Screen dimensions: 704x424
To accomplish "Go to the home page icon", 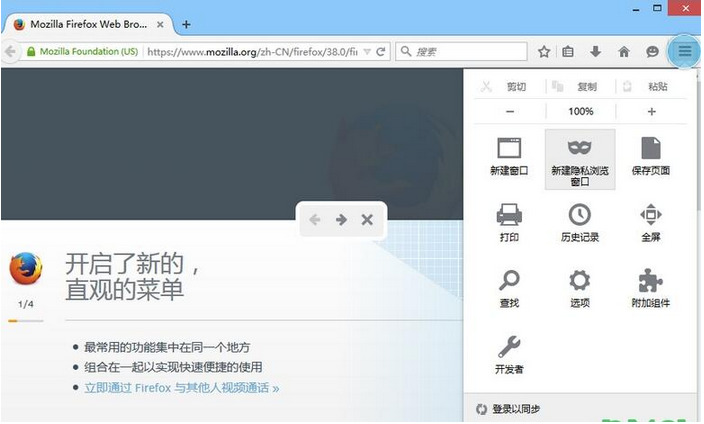I will (x=624, y=52).
